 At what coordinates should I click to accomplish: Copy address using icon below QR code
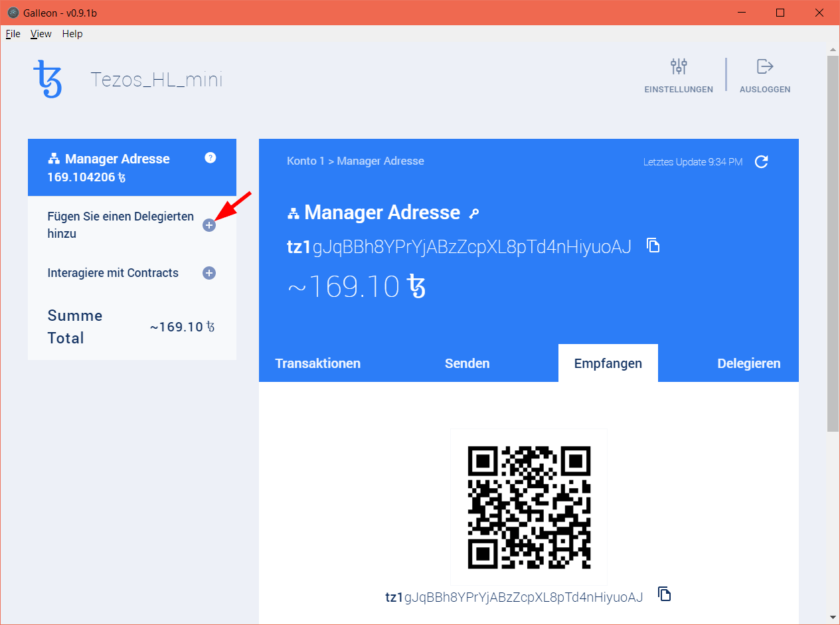coord(664,594)
